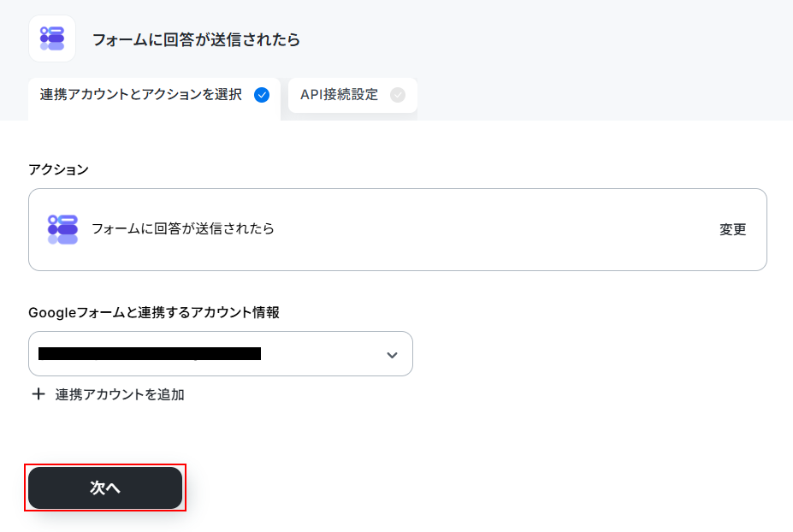Expand the account dropdown chevron

392,355
